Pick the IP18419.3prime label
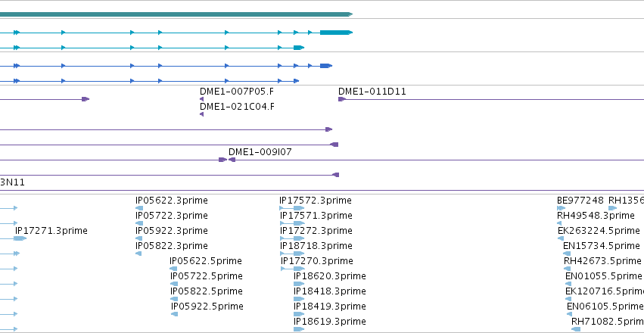 pos(330,307)
